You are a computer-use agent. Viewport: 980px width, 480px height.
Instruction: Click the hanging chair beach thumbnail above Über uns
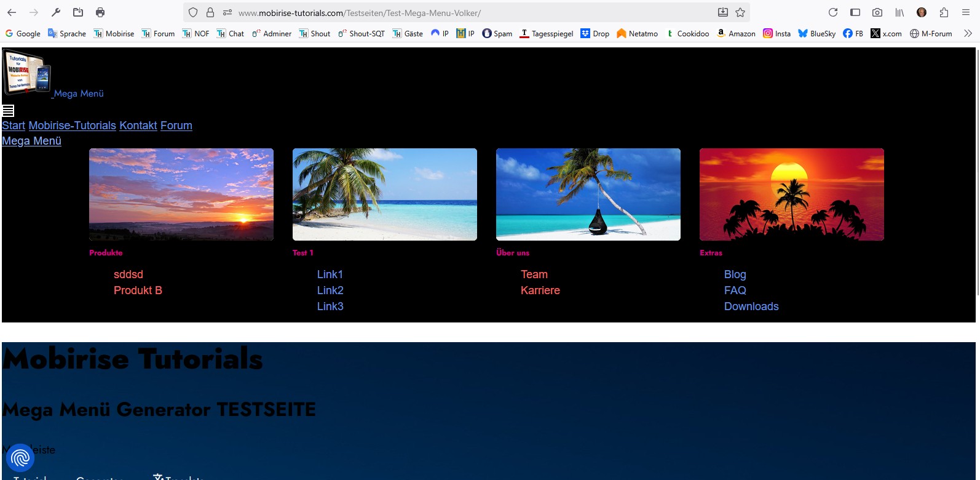coord(588,194)
